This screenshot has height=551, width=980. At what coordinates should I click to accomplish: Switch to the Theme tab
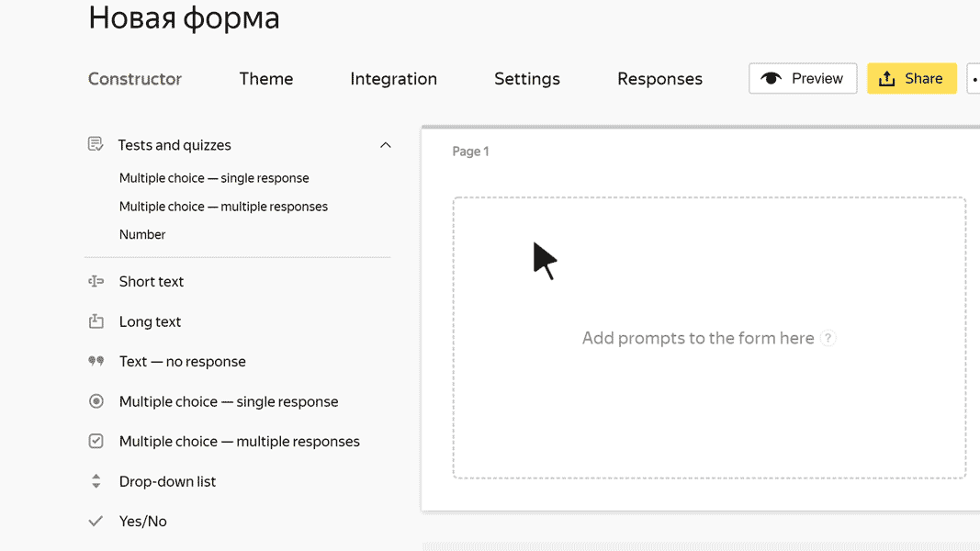266,79
